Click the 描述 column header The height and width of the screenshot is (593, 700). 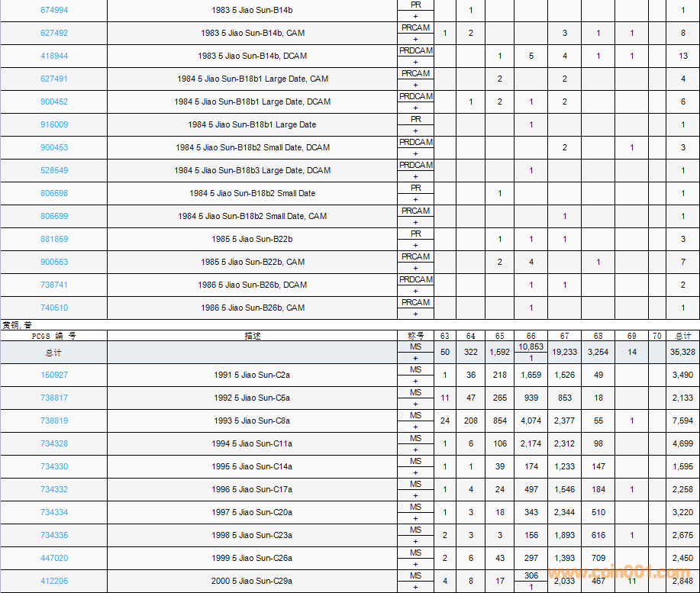click(x=252, y=336)
